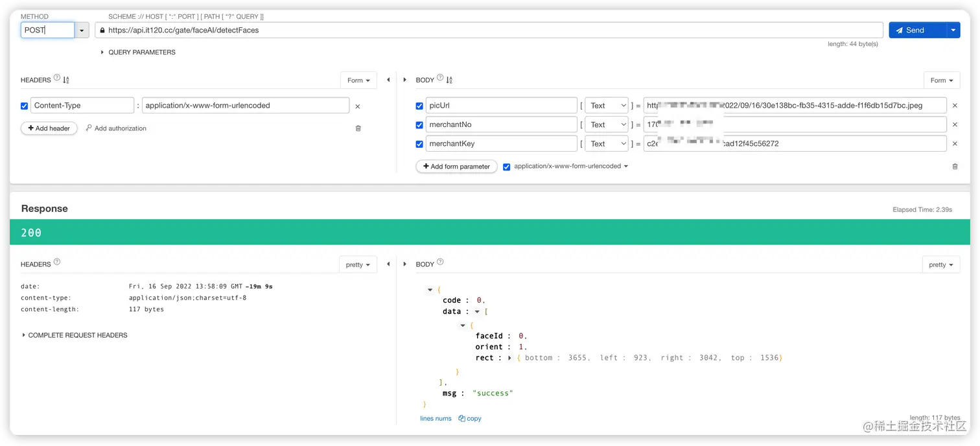The image size is (980, 446).
Task: Open request headers Form mode dropdown
Action: point(358,80)
